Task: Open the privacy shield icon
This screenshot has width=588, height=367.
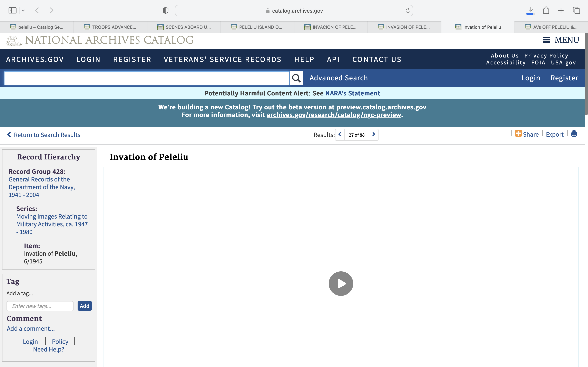Action: 165,10
